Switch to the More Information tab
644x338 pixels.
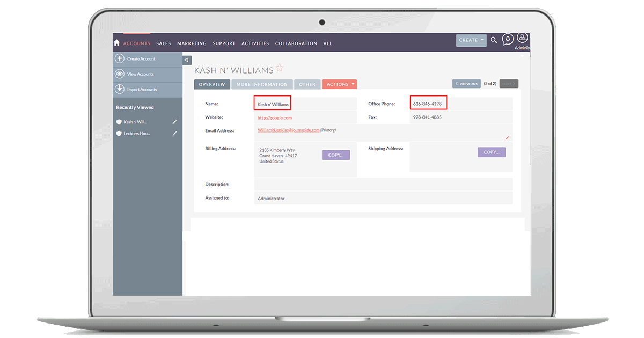(262, 84)
